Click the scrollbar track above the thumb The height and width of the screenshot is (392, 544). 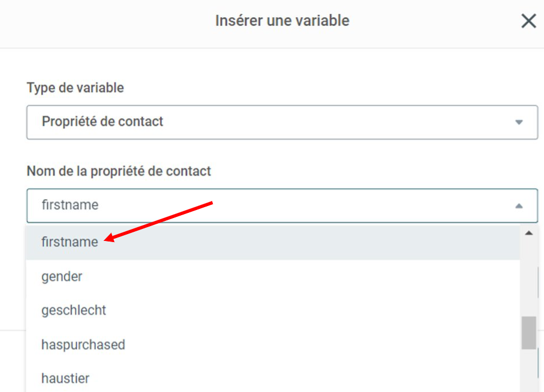tap(529, 278)
